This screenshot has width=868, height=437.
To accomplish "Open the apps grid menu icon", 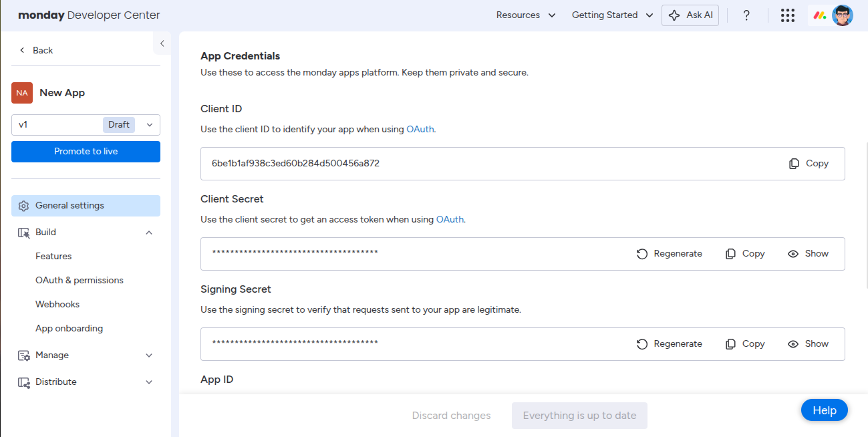I will [788, 15].
